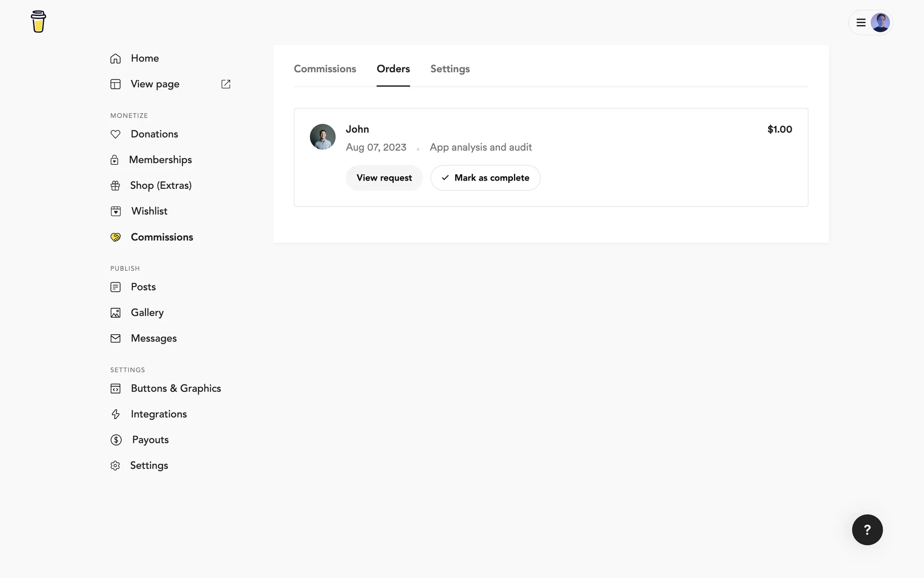Click the Buy Me a Coffee cup logo
Screen dimensions: 924x578
38,22
